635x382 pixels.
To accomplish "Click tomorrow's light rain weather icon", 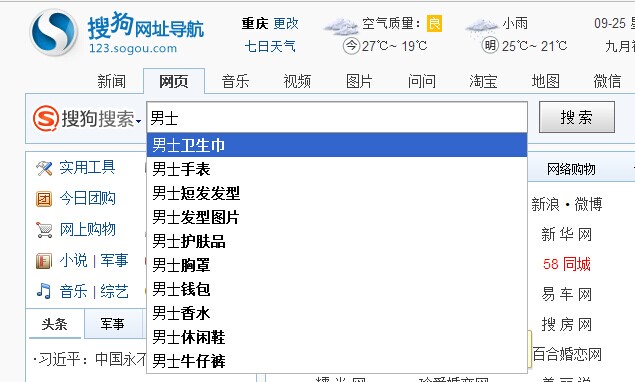I will [x=482, y=27].
